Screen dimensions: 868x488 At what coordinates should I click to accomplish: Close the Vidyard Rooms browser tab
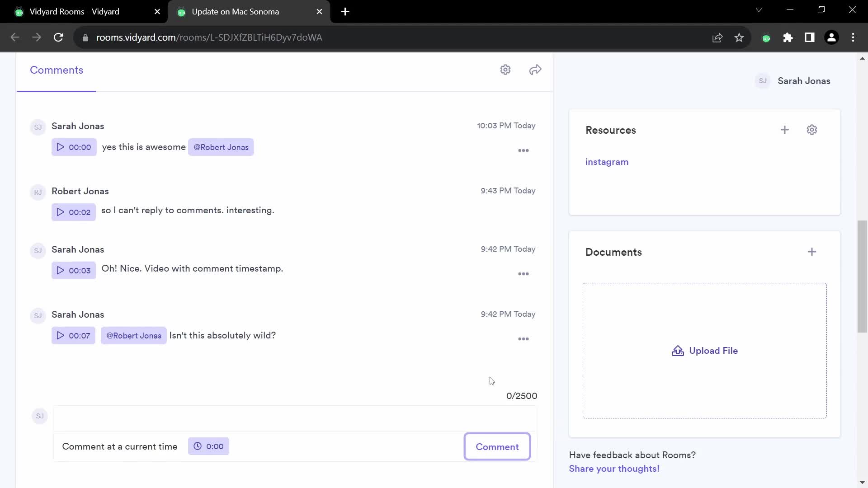(157, 12)
